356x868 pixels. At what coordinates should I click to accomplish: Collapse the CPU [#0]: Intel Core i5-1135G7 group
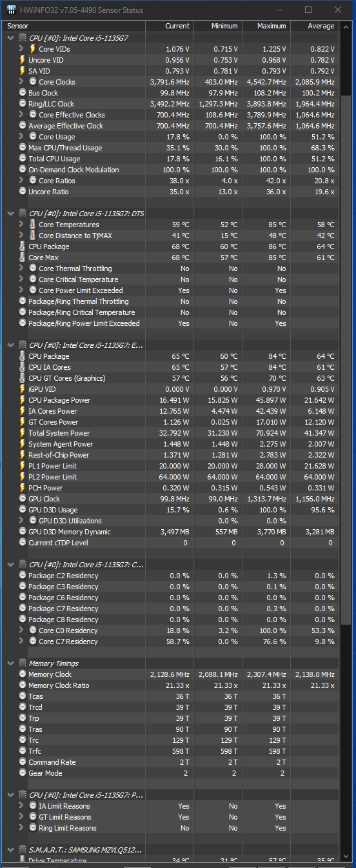click(11, 38)
